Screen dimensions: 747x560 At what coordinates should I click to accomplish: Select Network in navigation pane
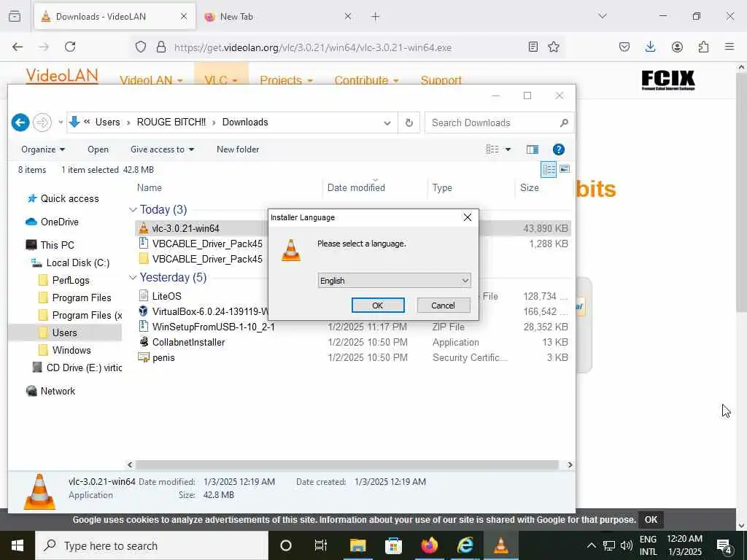pyautogui.click(x=58, y=392)
